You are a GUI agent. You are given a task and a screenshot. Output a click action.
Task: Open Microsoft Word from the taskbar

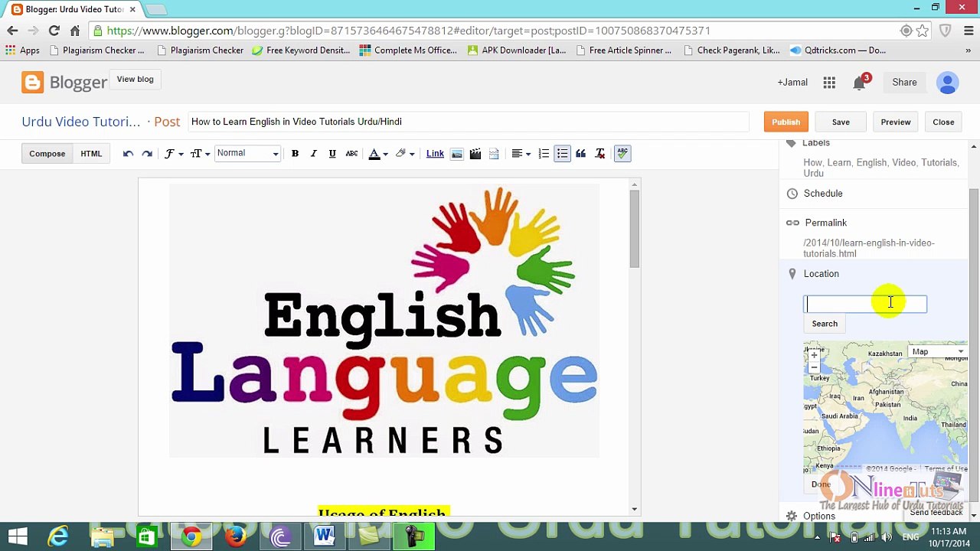[x=324, y=536]
